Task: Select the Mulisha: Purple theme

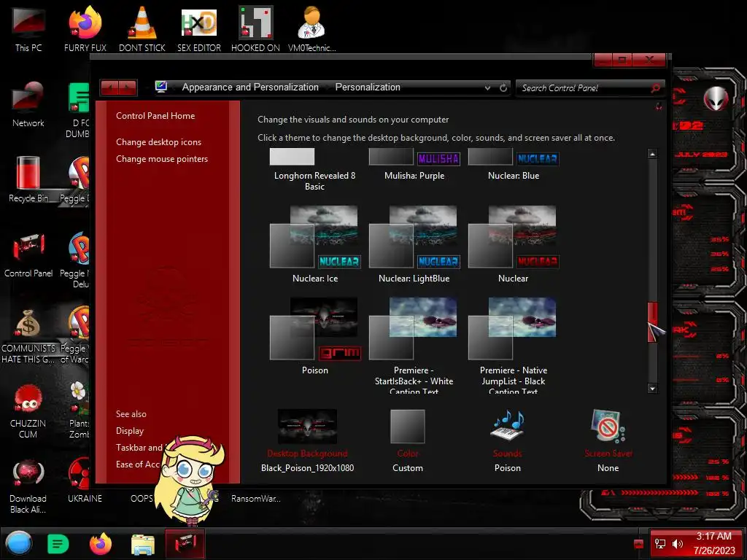Action: tap(414, 164)
